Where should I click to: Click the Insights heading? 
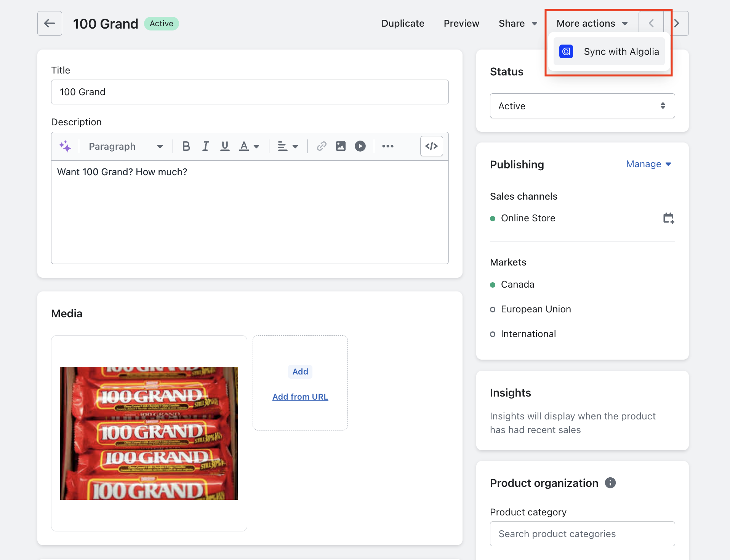[x=510, y=393]
